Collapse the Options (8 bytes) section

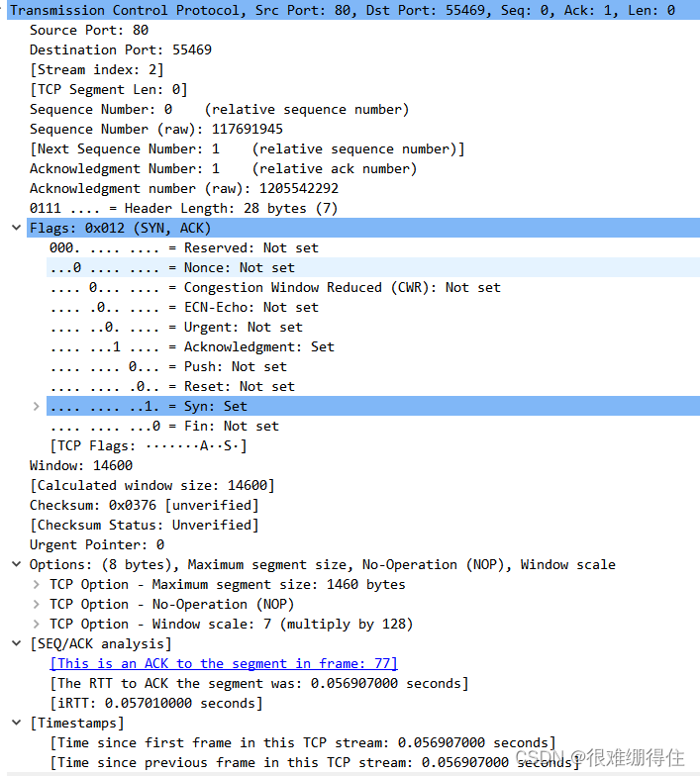16,564
